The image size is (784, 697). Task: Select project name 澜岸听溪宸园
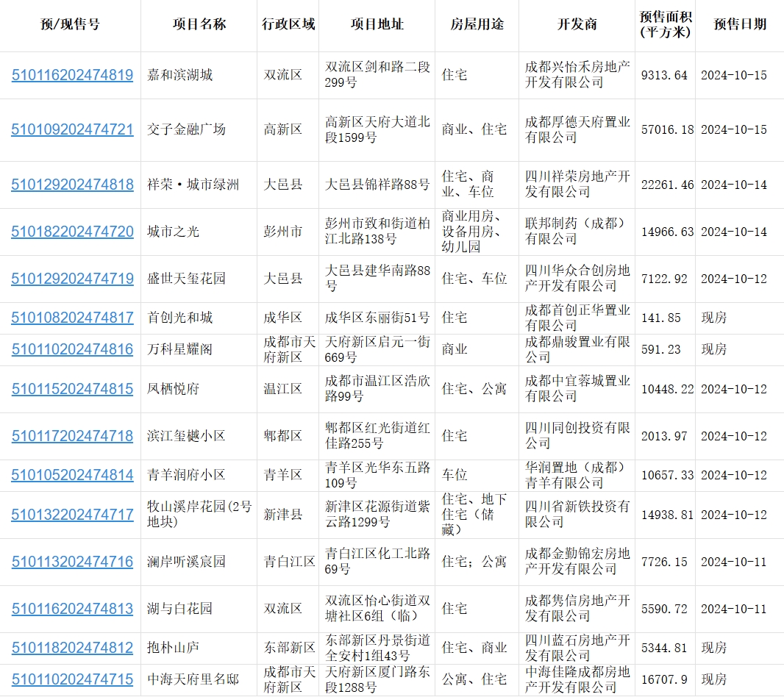(187, 562)
